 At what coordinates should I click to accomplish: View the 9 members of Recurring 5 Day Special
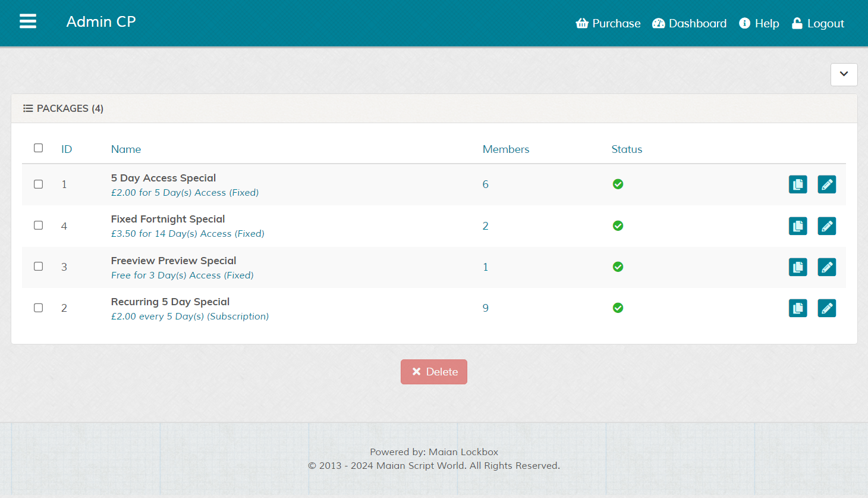pyautogui.click(x=486, y=308)
